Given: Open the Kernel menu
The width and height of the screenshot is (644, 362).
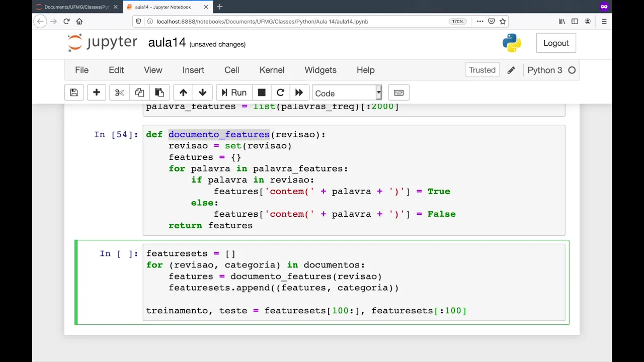Looking at the screenshot, I should point(272,70).
